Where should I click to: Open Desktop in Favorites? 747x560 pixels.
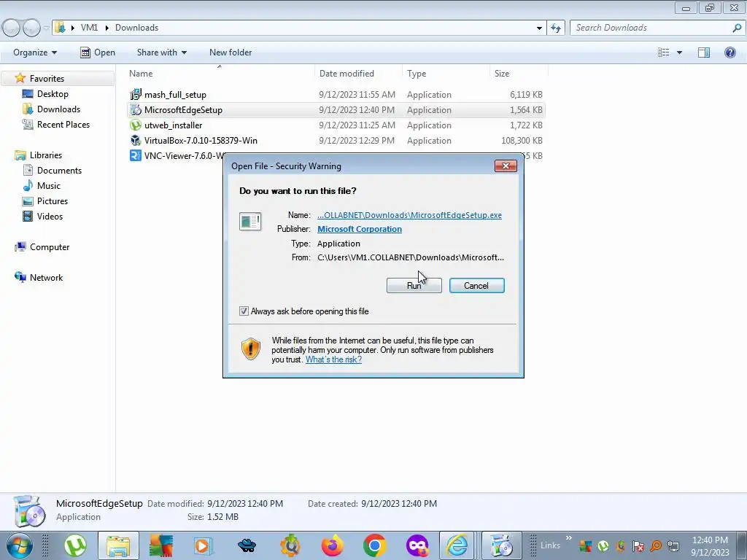(53, 94)
